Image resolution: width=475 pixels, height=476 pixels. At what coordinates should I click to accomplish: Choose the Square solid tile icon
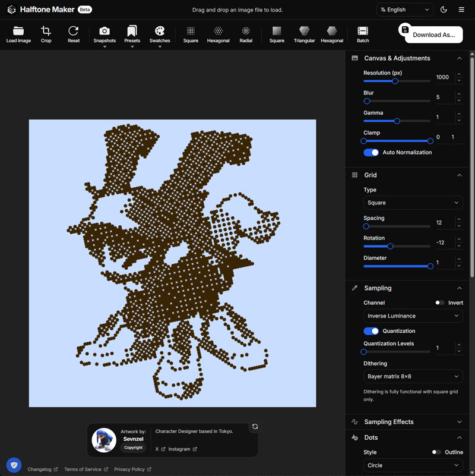pos(277,31)
